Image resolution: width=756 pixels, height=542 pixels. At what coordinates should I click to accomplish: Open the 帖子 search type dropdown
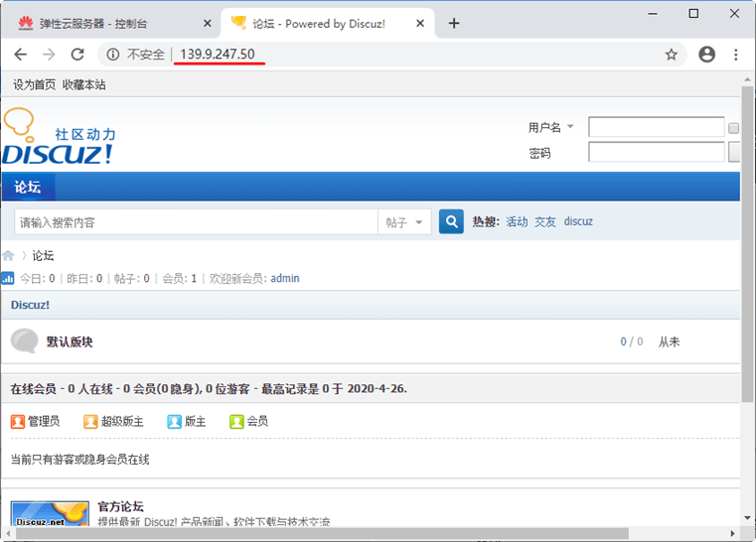(x=404, y=222)
